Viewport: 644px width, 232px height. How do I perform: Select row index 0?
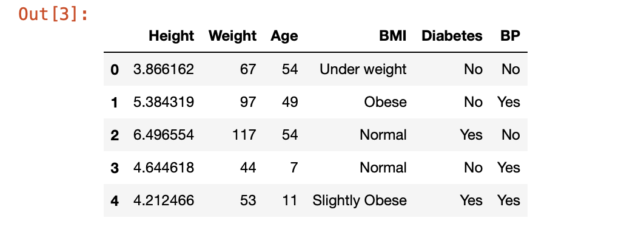click(115, 69)
